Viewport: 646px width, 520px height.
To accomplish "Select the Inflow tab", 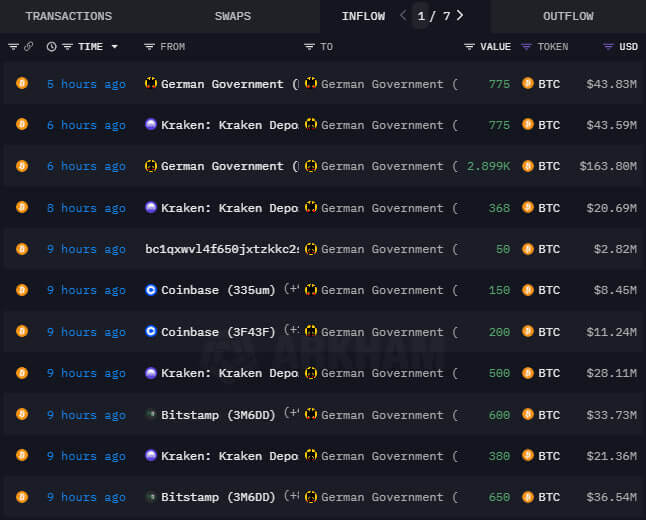I will point(363,16).
